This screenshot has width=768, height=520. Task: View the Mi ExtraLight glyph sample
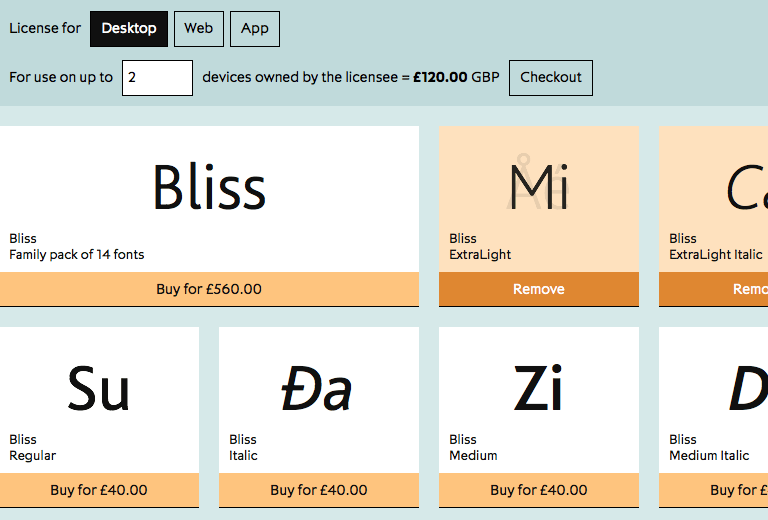[539, 185]
